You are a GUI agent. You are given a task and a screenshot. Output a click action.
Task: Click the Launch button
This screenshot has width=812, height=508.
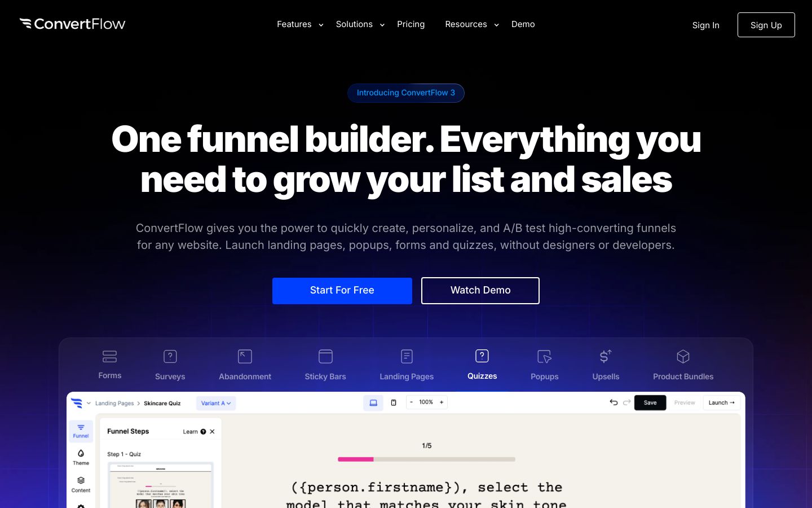722,402
